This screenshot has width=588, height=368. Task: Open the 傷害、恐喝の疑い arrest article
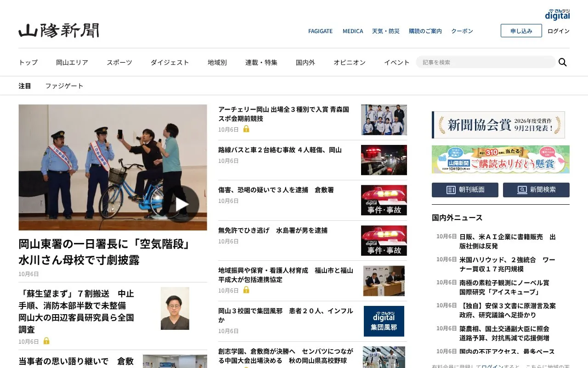pyautogui.click(x=276, y=190)
